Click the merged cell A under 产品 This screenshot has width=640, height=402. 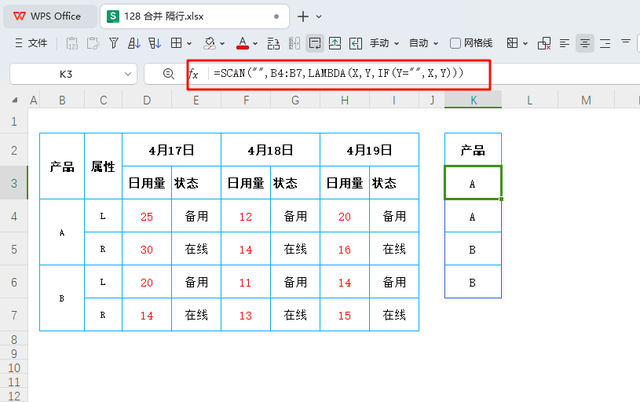click(x=62, y=232)
